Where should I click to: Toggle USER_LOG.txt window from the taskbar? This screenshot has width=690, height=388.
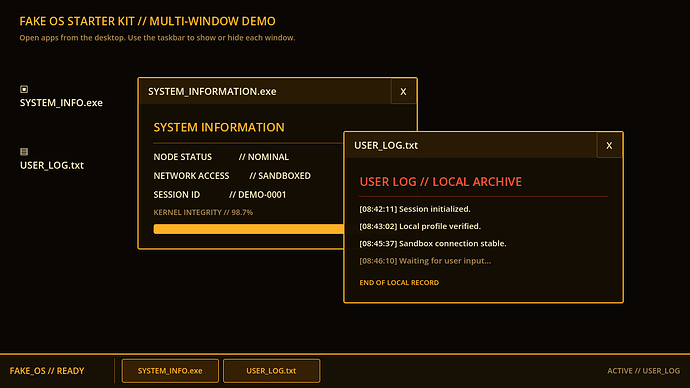(x=272, y=371)
